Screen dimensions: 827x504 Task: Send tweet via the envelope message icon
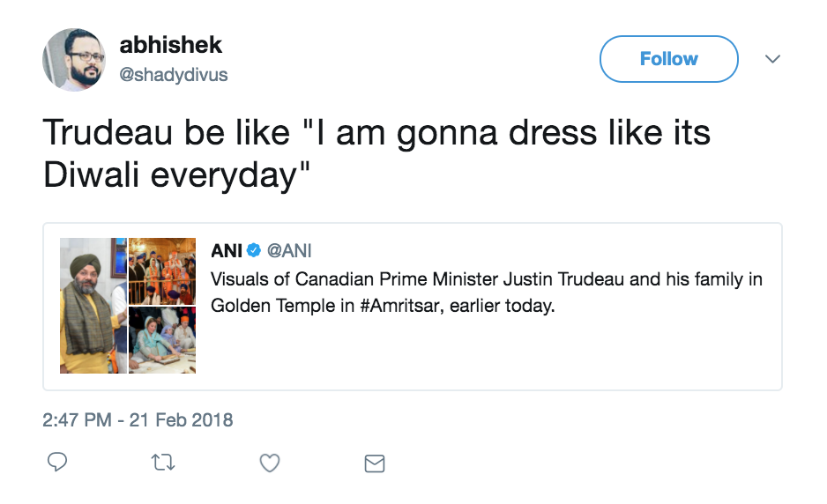pos(375,463)
